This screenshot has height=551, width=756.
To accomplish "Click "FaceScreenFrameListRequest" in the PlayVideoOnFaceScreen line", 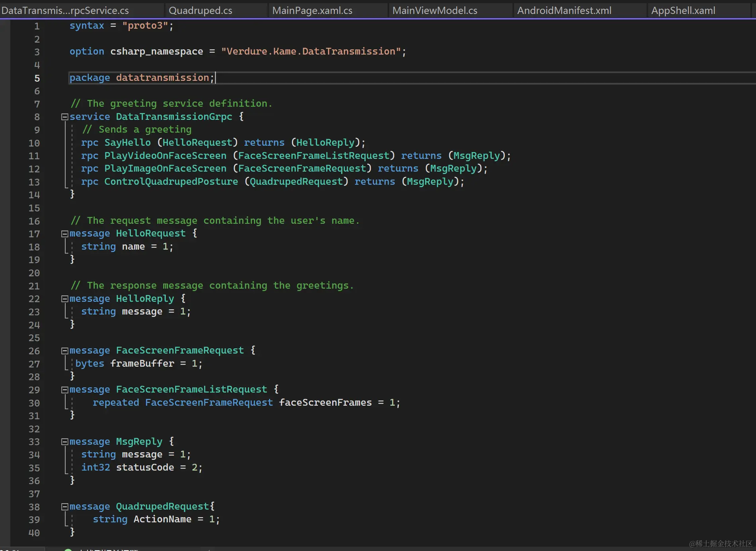I will click(314, 156).
